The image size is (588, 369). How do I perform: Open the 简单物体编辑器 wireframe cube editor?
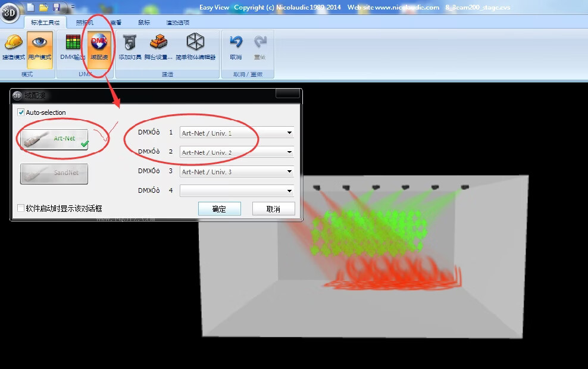(x=195, y=48)
